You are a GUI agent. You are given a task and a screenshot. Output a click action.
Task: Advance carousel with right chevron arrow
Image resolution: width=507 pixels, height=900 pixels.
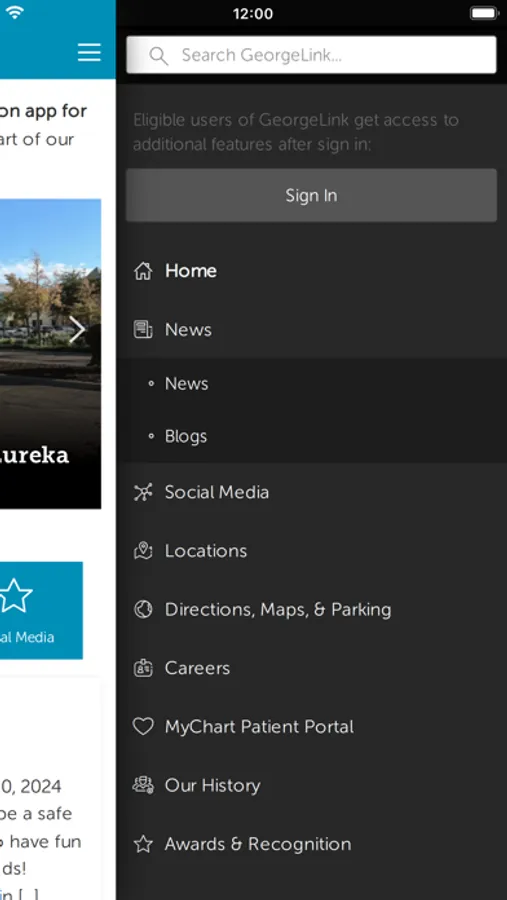77,329
